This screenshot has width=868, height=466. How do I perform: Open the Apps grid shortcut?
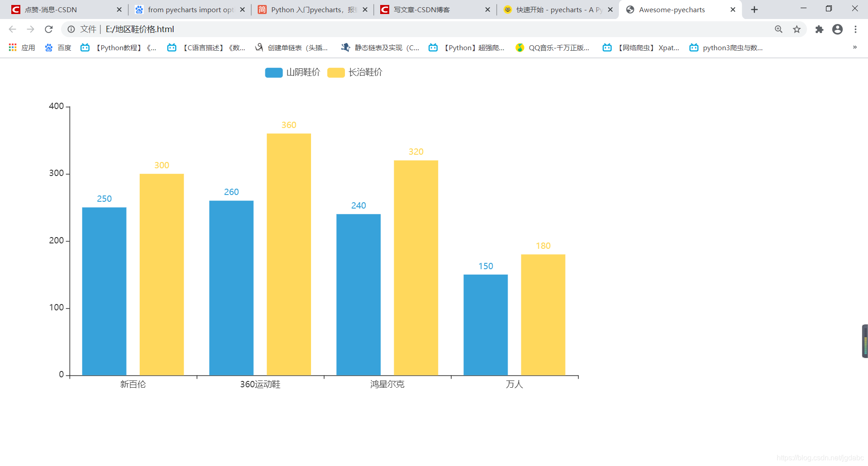click(22, 48)
